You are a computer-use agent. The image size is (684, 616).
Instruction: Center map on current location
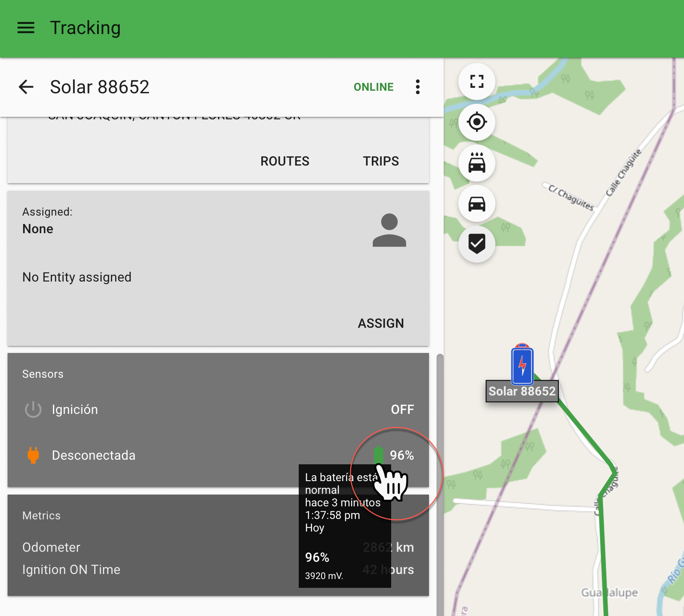476,122
